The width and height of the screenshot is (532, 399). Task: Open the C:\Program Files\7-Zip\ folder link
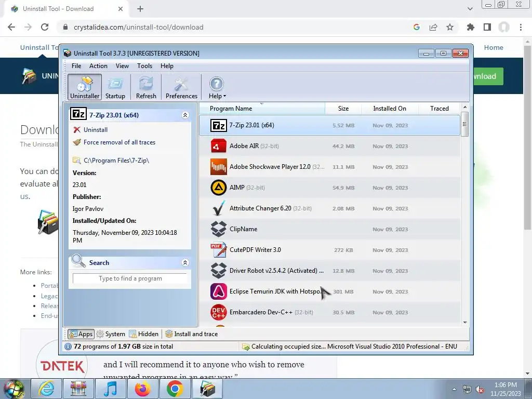[x=116, y=160]
